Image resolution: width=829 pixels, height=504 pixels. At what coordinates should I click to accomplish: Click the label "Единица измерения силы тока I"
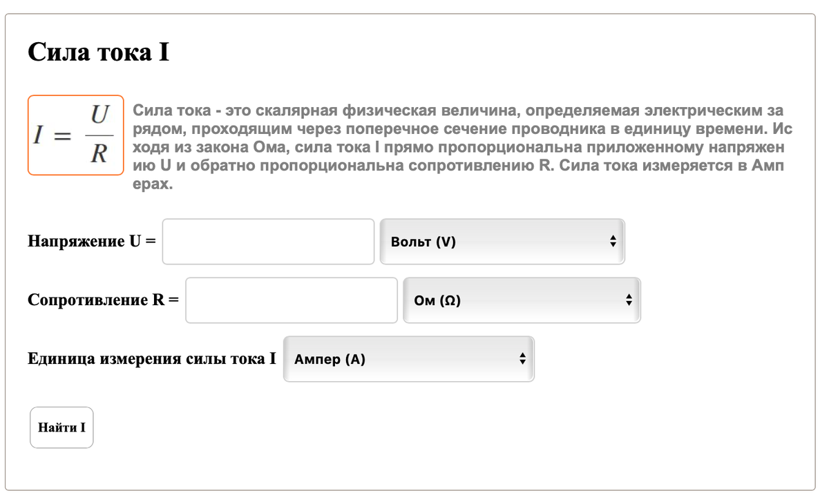(x=151, y=358)
